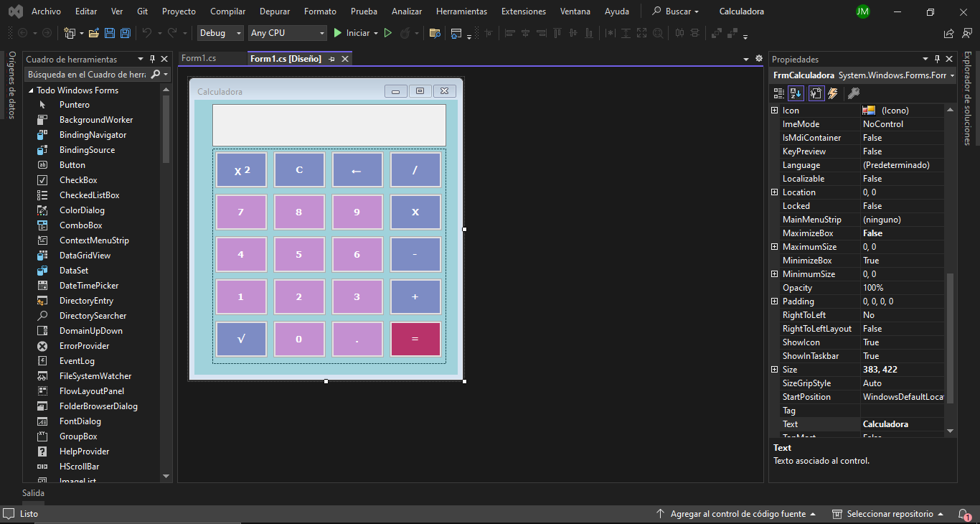Select the Button control in Toolbox
Image resolution: width=980 pixels, height=524 pixels.
(x=72, y=165)
